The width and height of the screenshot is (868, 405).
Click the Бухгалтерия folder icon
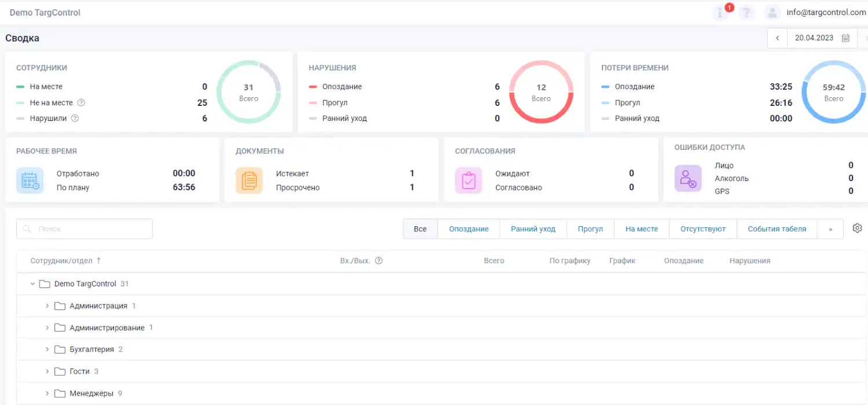60,350
